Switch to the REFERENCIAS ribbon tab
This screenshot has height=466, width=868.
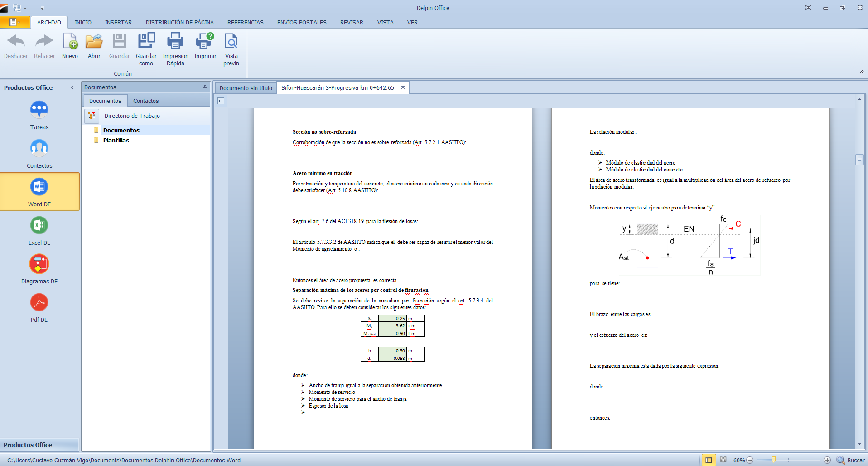pos(245,23)
